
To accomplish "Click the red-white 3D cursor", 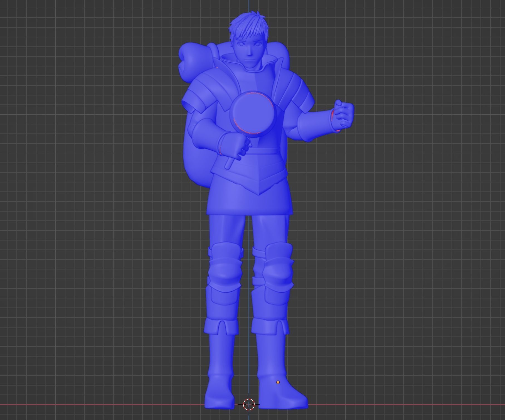I will (249, 404).
